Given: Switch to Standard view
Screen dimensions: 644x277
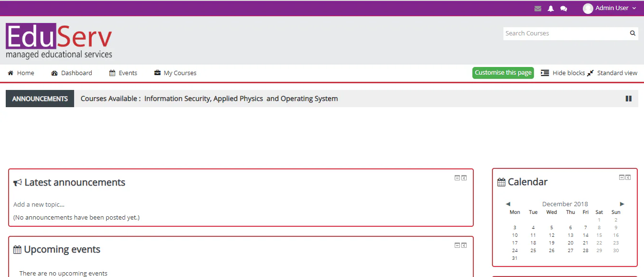Looking at the screenshot, I should pos(612,73).
